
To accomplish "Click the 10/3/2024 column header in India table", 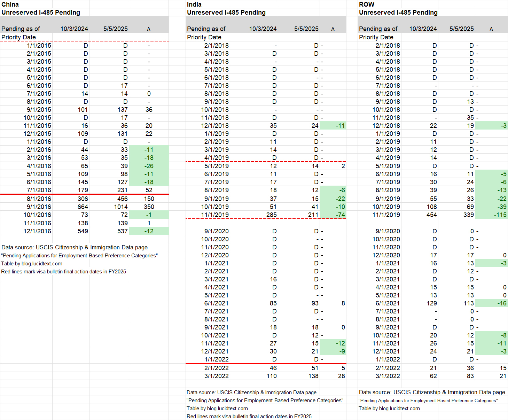I will (x=263, y=29).
